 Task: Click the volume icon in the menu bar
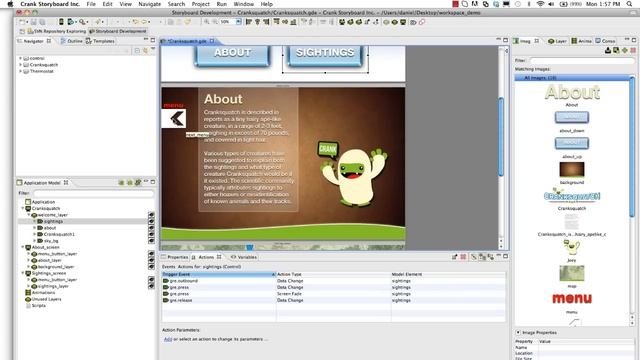(551, 4)
